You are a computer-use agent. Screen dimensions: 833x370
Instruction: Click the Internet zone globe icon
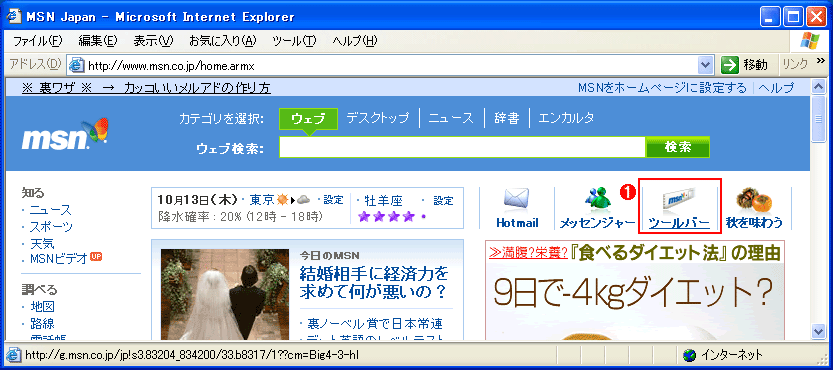coord(690,355)
